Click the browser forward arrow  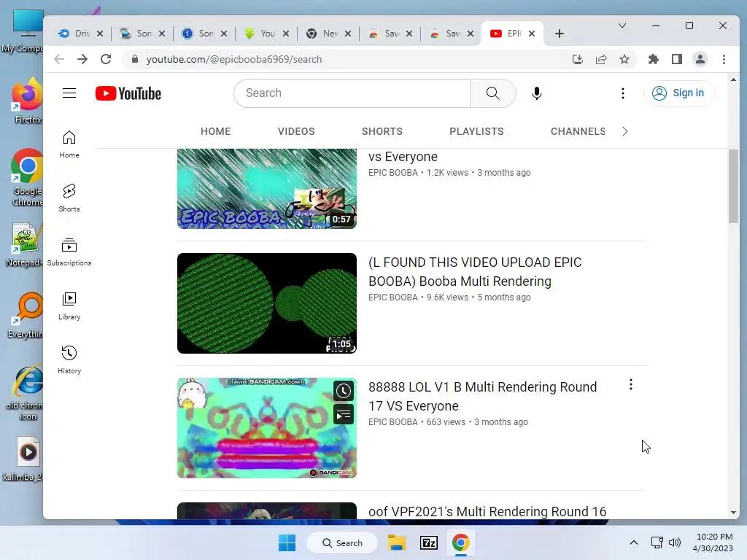coord(82,59)
